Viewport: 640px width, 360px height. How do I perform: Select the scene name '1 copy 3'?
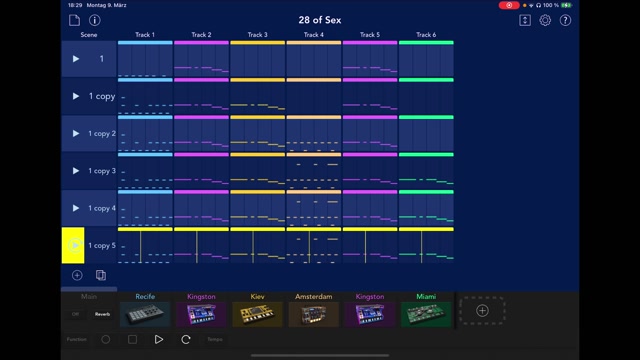click(x=102, y=171)
